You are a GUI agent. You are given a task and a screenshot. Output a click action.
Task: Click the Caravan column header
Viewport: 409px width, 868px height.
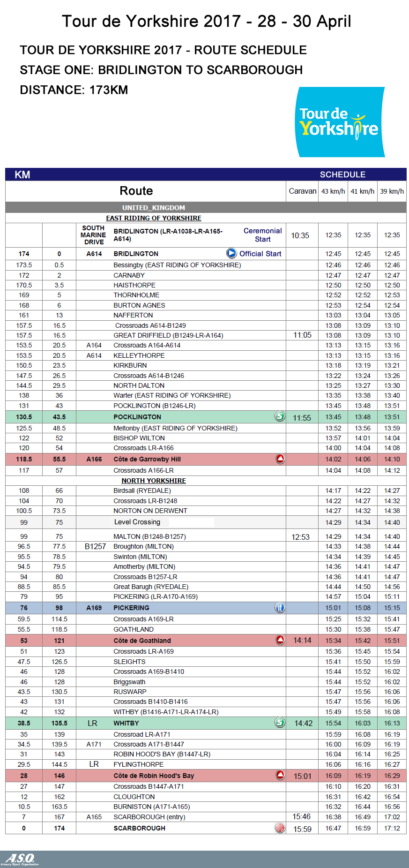click(x=302, y=191)
